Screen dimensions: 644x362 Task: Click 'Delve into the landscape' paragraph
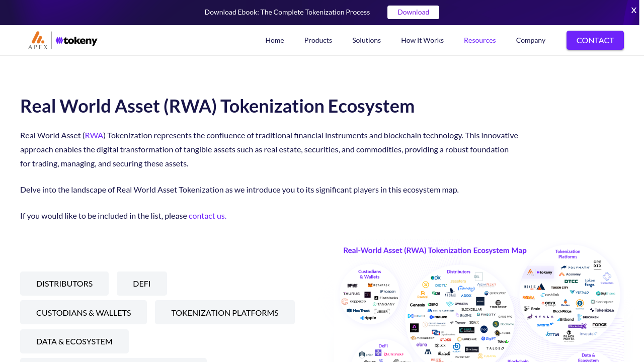point(239,190)
